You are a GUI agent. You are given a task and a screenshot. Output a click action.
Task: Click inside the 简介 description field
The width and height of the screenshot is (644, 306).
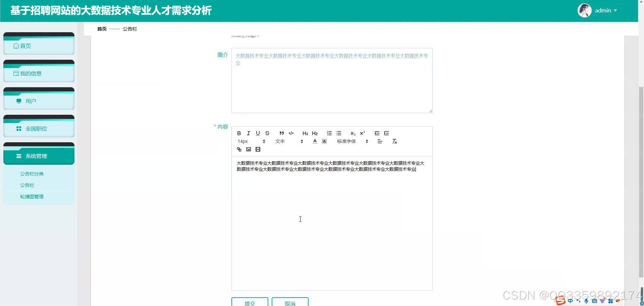[x=331, y=81]
